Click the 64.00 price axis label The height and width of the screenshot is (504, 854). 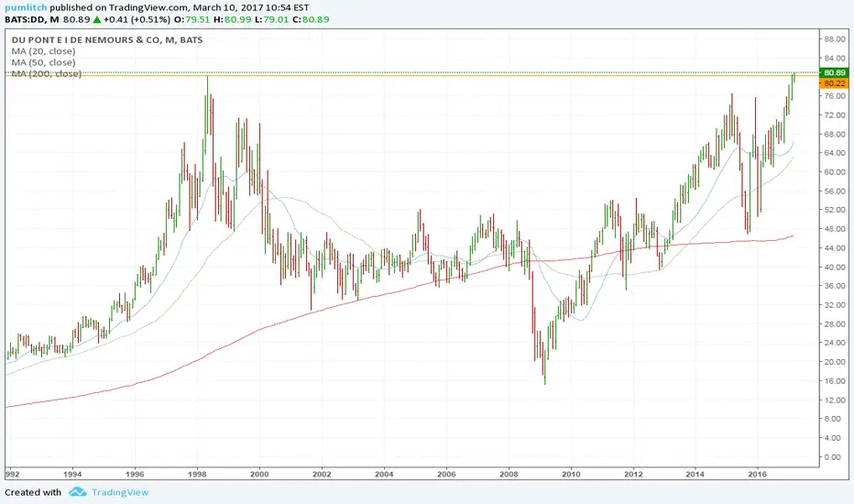click(x=835, y=152)
